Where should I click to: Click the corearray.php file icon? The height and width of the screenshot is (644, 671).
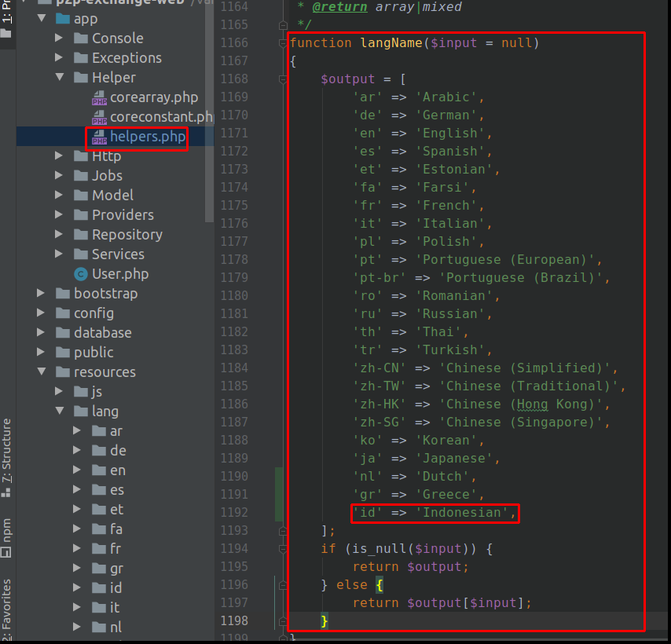click(x=99, y=97)
